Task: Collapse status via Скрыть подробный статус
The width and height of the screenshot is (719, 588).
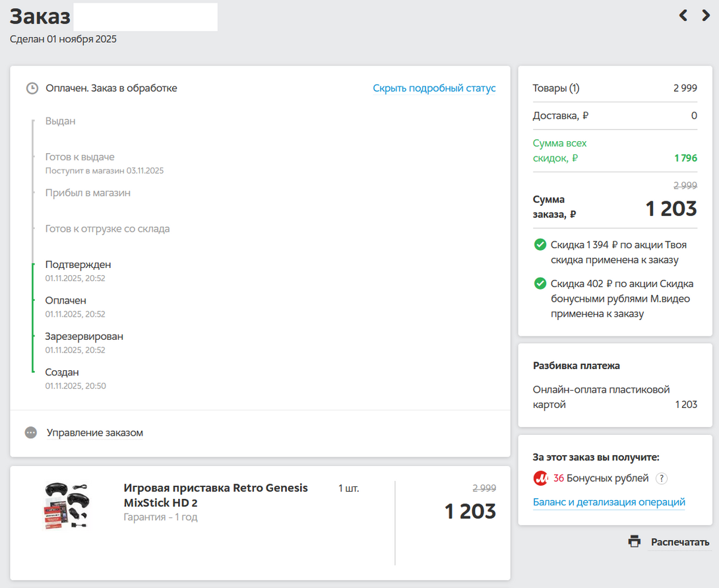Action: click(434, 88)
